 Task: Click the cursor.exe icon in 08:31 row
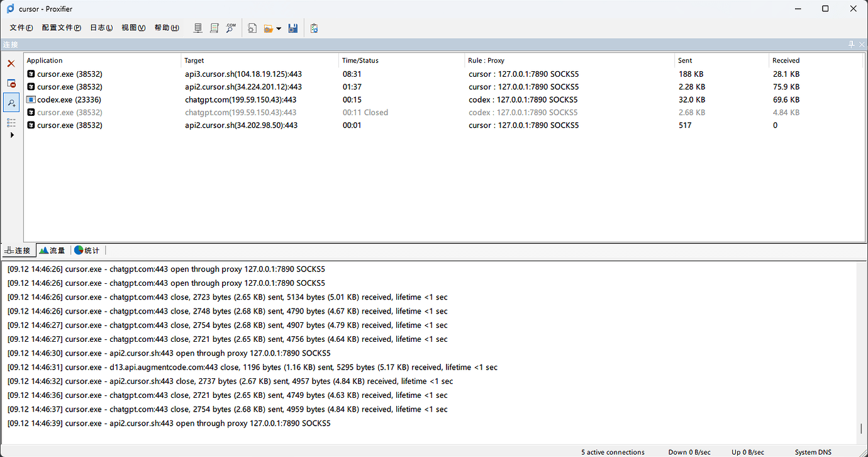[31, 74]
